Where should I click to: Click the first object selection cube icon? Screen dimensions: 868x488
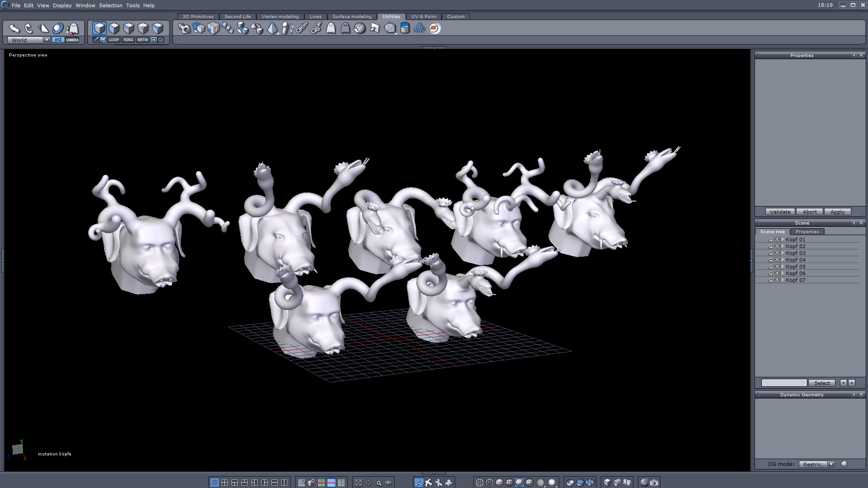[99, 28]
